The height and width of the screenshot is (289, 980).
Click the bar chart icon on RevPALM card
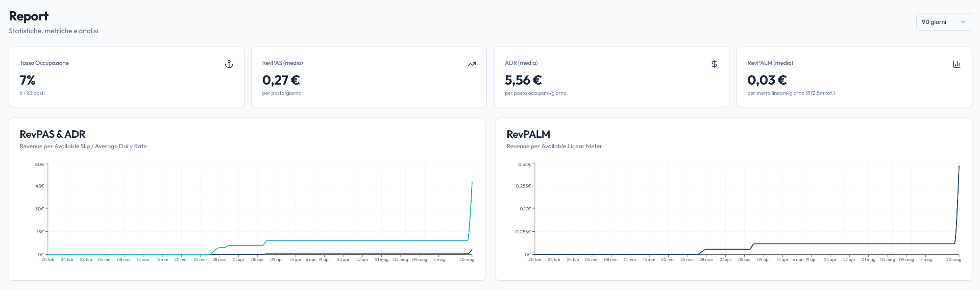[957, 64]
